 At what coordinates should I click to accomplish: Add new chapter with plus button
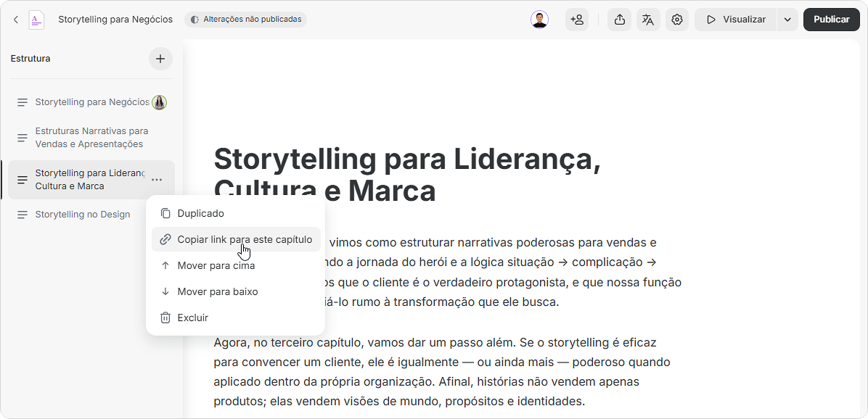(x=160, y=59)
